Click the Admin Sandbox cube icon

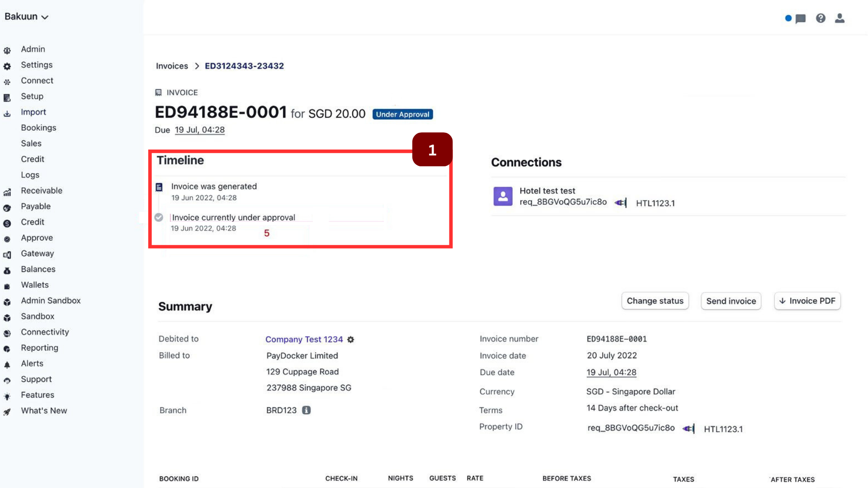pos(7,302)
